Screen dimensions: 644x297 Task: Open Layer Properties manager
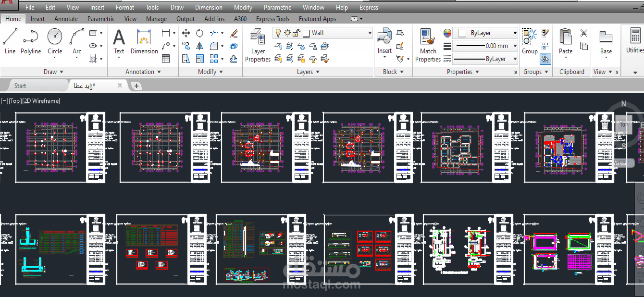258,45
